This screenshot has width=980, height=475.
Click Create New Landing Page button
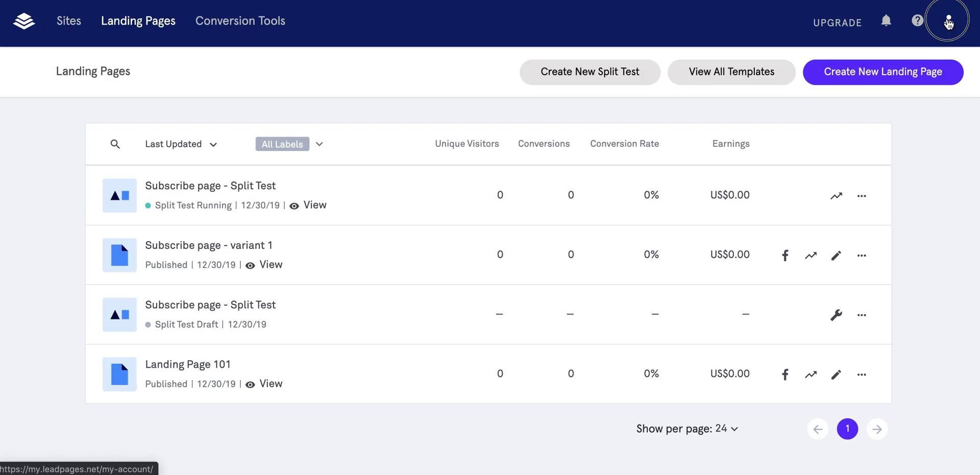pyautogui.click(x=883, y=72)
